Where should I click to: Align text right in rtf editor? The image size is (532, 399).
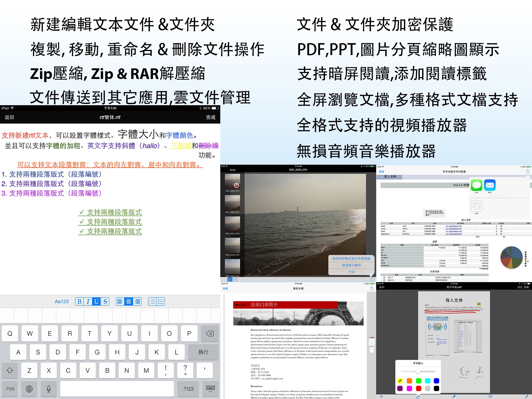point(137,301)
